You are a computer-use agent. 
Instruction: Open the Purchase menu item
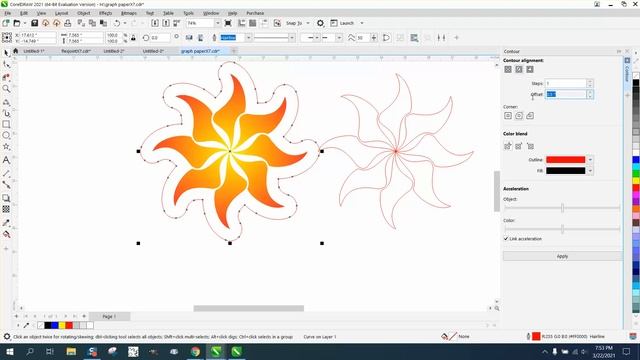(x=255, y=13)
